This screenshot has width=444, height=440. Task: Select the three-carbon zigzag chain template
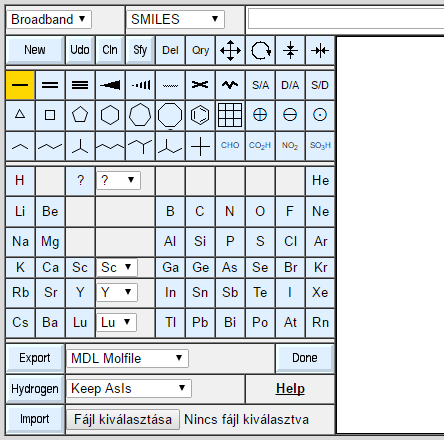tap(50, 146)
